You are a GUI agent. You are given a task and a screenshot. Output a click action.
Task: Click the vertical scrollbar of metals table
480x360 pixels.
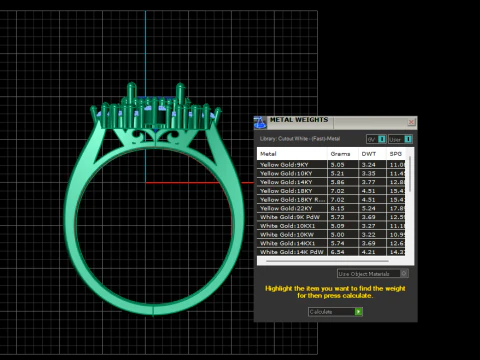410,174
